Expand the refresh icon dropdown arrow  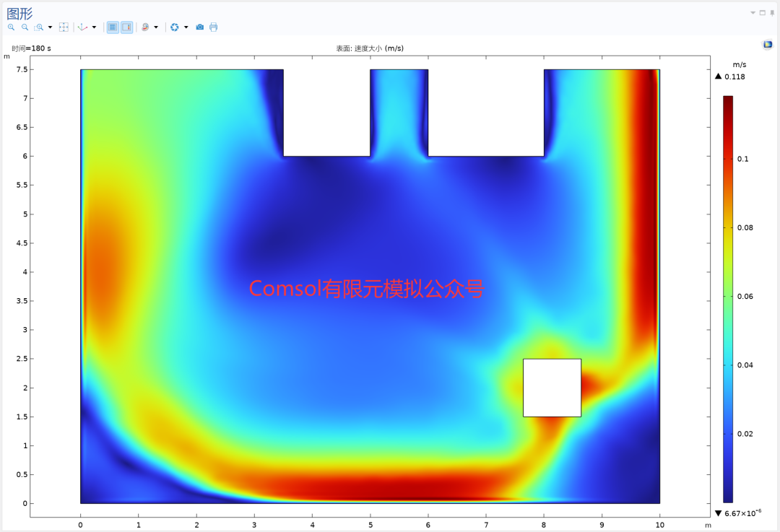click(186, 27)
